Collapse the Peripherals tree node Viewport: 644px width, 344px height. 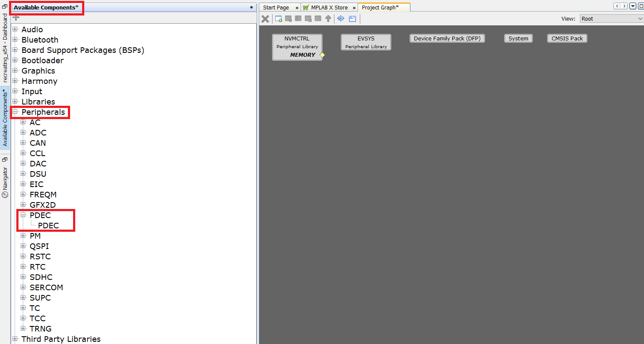pyautogui.click(x=15, y=112)
